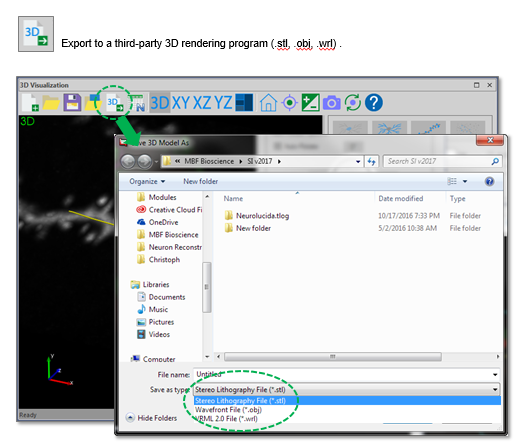Click the purple floppy disk save icon

(x=72, y=102)
